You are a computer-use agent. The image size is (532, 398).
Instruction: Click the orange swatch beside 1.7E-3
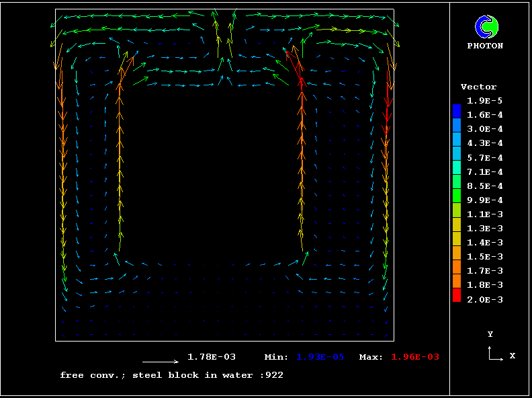click(x=457, y=268)
